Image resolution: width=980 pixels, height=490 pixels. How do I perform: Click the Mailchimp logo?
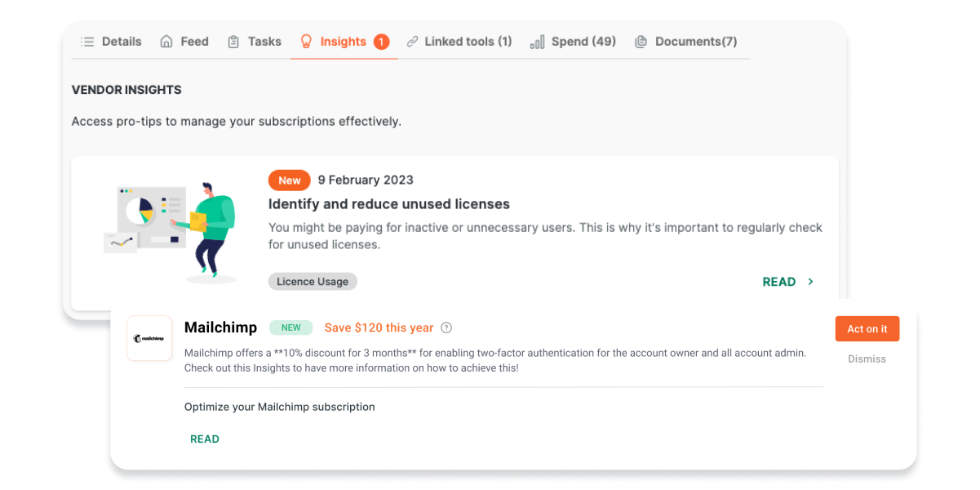click(x=149, y=337)
